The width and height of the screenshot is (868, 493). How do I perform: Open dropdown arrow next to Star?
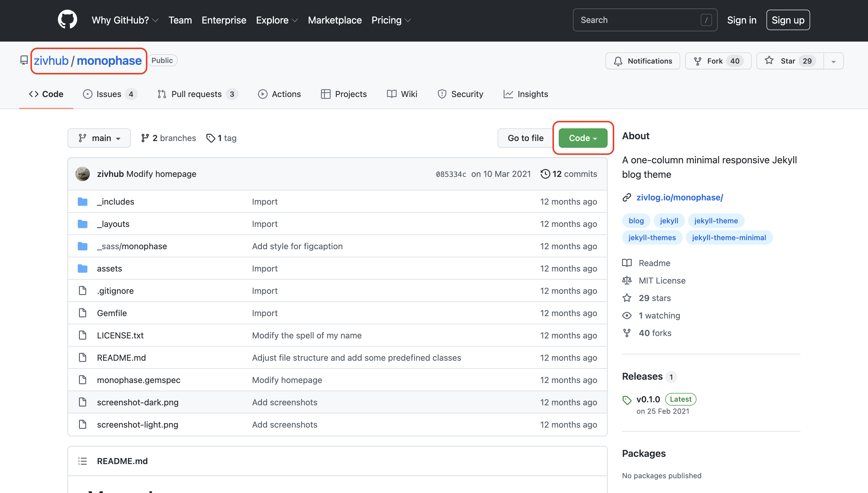(x=833, y=61)
